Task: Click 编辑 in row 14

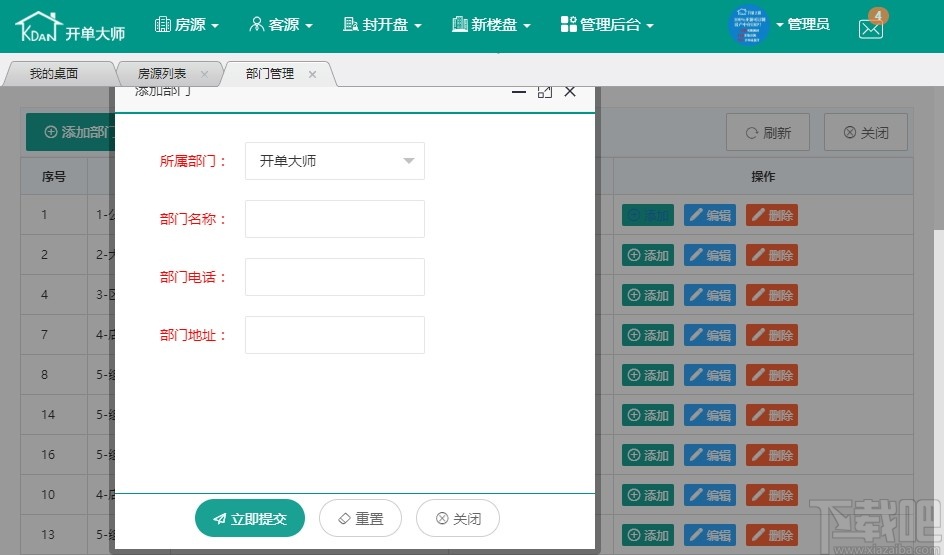Action: pos(710,415)
